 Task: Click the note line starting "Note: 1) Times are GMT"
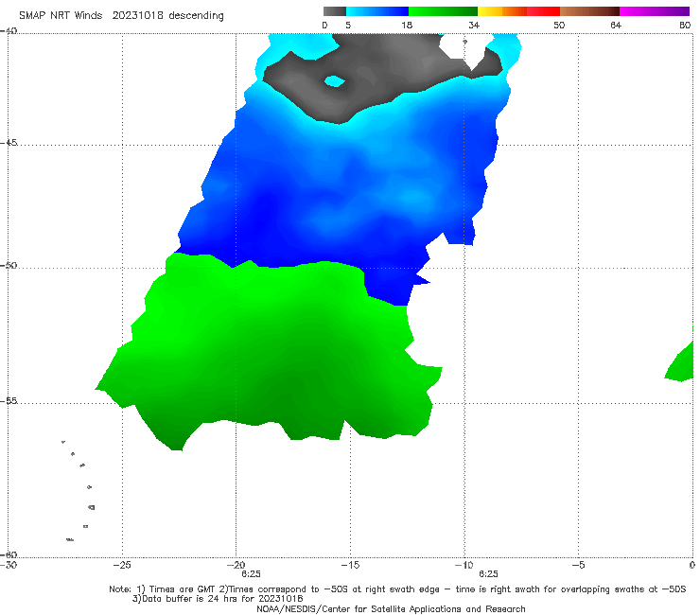397,589
